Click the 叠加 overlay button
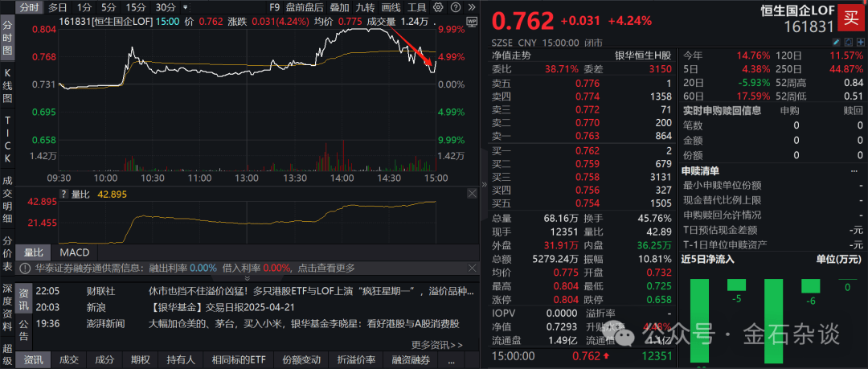Viewport: 868px width, 369px height. pos(339,7)
